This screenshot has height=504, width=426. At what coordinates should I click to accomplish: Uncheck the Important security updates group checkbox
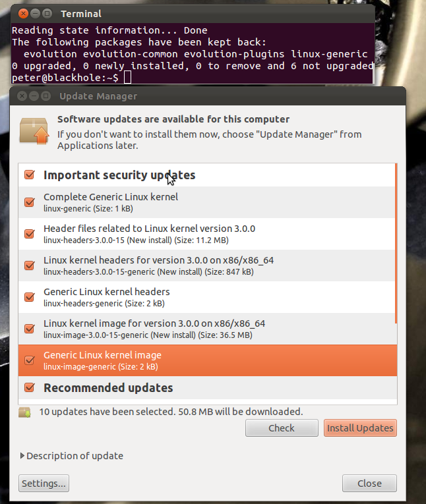tap(29, 175)
